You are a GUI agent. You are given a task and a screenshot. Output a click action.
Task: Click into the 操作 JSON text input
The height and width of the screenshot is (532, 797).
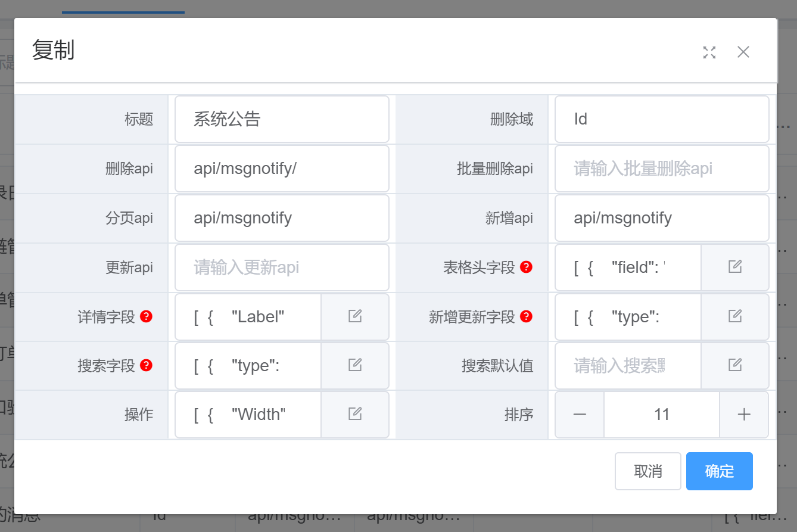pos(248,414)
